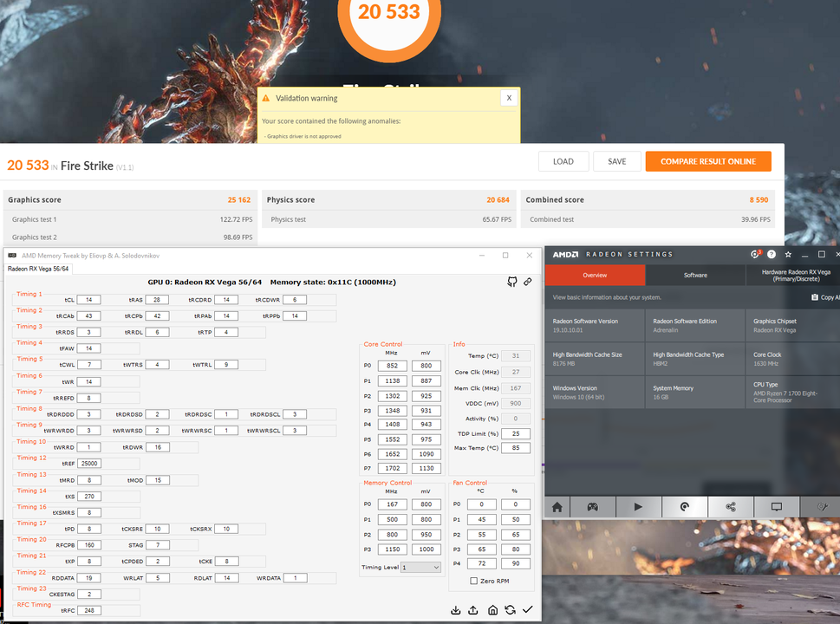
Task: Open the ReLive icon in Radeon Settings
Action: [684, 507]
